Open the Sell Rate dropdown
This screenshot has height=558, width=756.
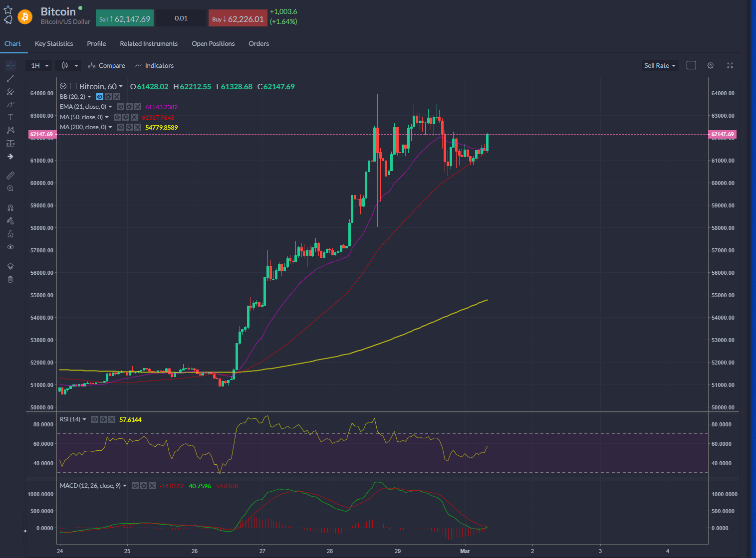click(660, 65)
